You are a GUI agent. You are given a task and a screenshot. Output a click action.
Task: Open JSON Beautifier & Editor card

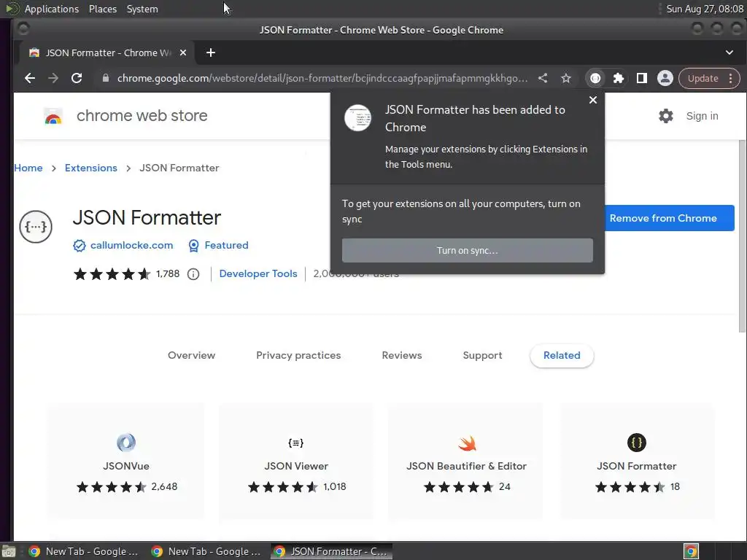point(466,461)
